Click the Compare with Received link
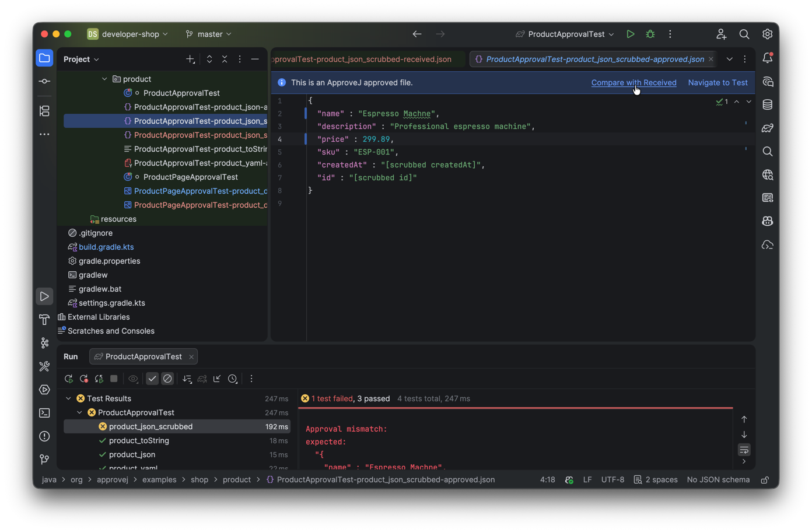This screenshot has height=532, width=812. coord(633,82)
